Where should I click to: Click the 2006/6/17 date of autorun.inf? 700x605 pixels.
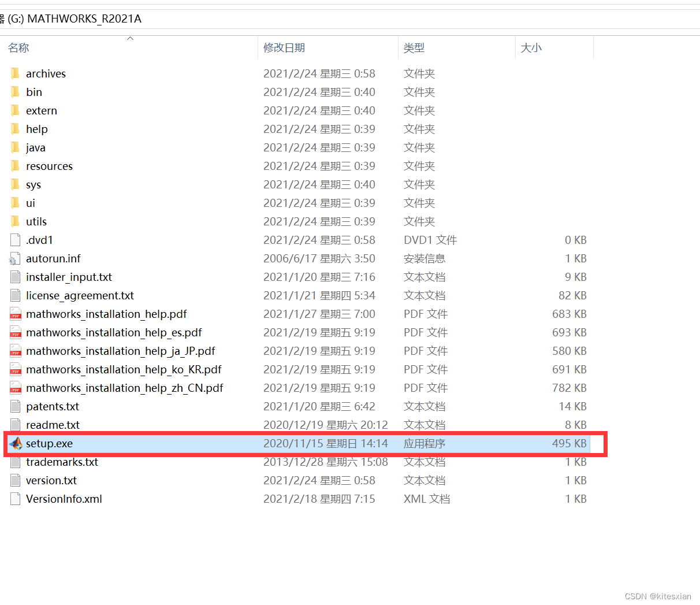[x=319, y=258]
